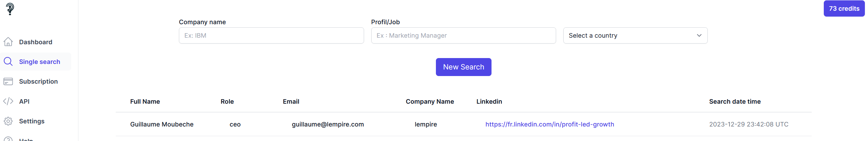Viewport: 868px width, 141px height.
Task: Focus the Company name input field
Action: (x=271, y=36)
